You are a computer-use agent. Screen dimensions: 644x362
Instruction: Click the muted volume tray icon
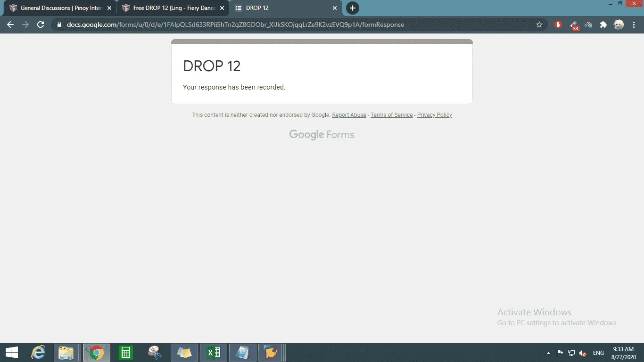pos(583,353)
